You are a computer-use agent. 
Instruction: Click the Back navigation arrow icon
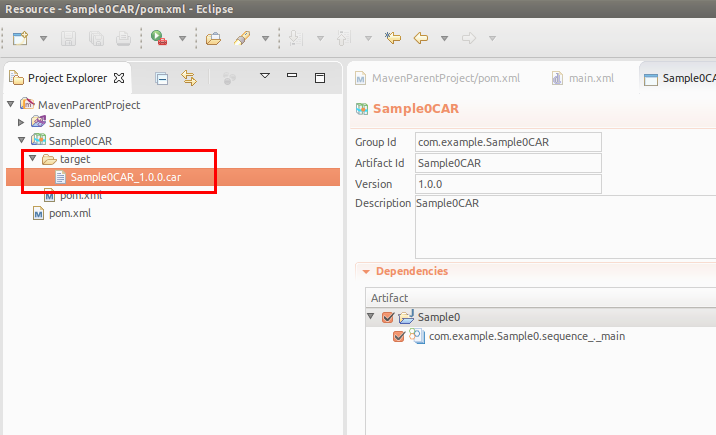pos(421,39)
